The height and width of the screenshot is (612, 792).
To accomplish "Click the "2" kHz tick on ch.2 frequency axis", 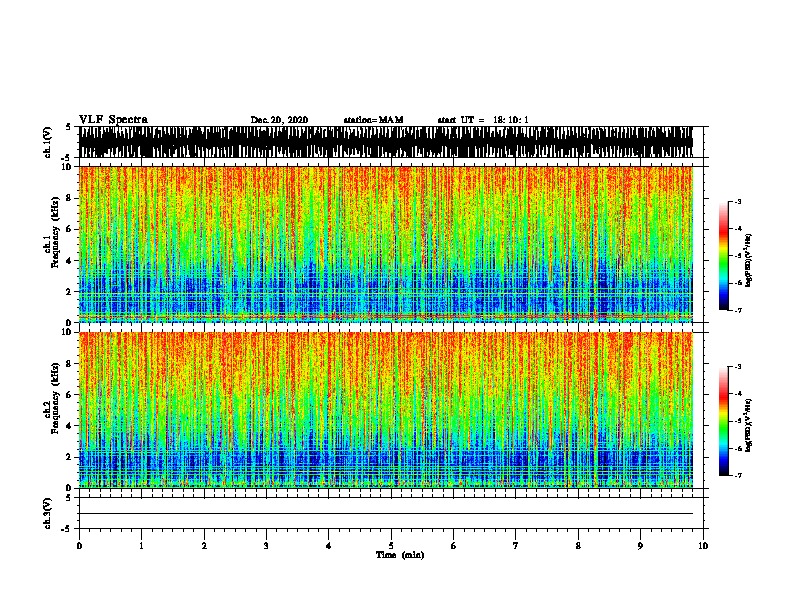I will pos(70,457).
